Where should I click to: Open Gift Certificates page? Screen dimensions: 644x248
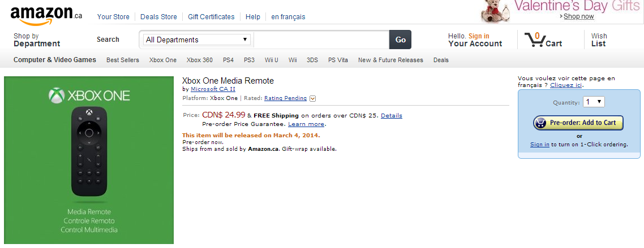(x=211, y=17)
